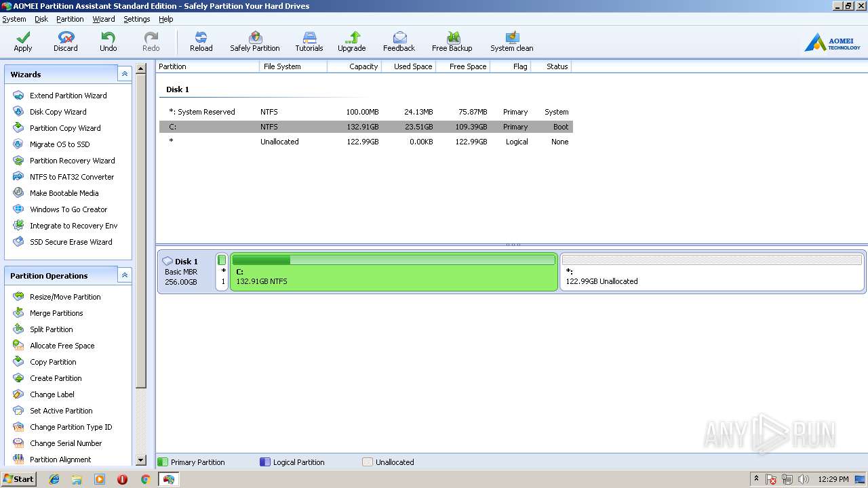868x488 pixels.
Task: Select Make Bootable Media
Action: (x=64, y=193)
